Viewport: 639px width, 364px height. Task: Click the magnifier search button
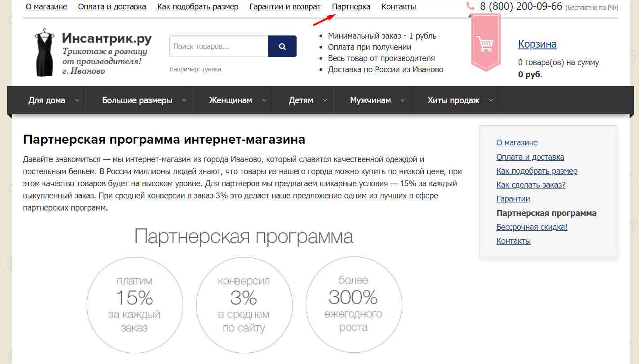[282, 46]
